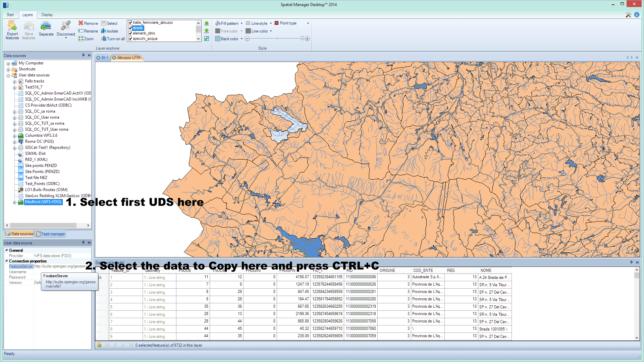Increase the style slider with plus button
Viewport: 644px width, 362px height.
pyautogui.click(x=307, y=39)
